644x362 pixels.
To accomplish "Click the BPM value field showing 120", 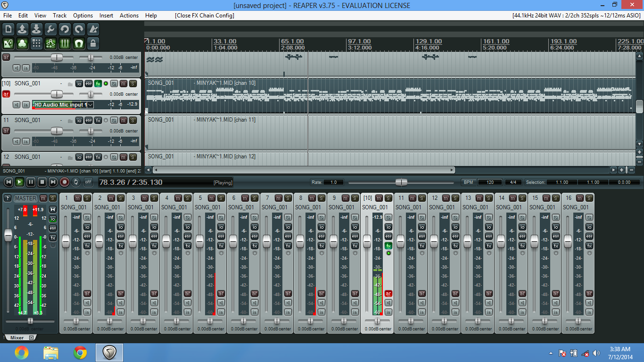I will pyautogui.click(x=490, y=182).
